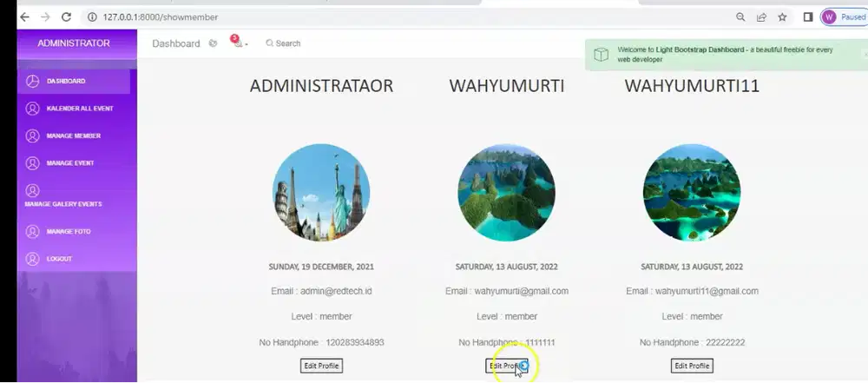Click the ADMINISTRATAOR heading
The width and height of the screenshot is (868, 383).
[x=321, y=86]
